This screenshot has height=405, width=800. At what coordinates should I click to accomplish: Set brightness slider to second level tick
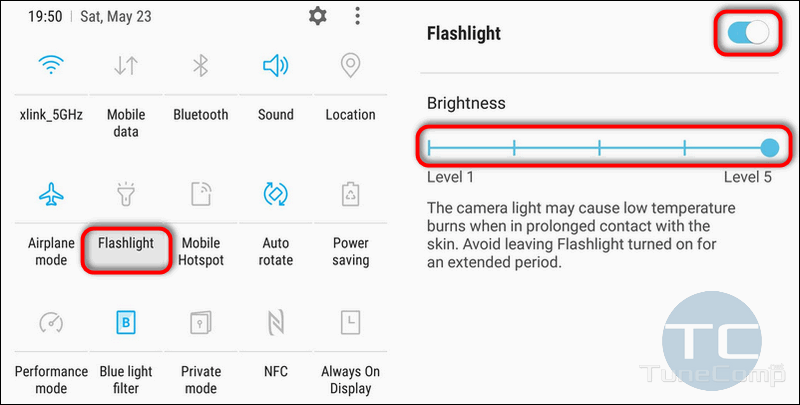(514, 148)
